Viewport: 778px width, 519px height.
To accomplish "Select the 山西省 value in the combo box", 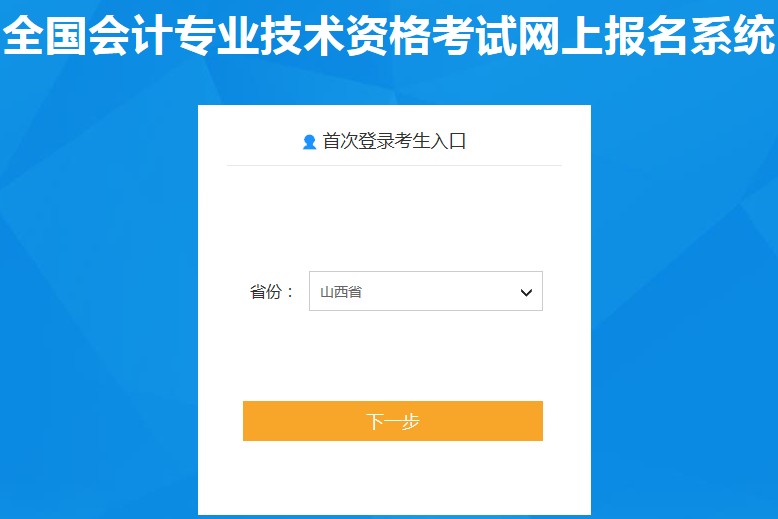I will 341,292.
